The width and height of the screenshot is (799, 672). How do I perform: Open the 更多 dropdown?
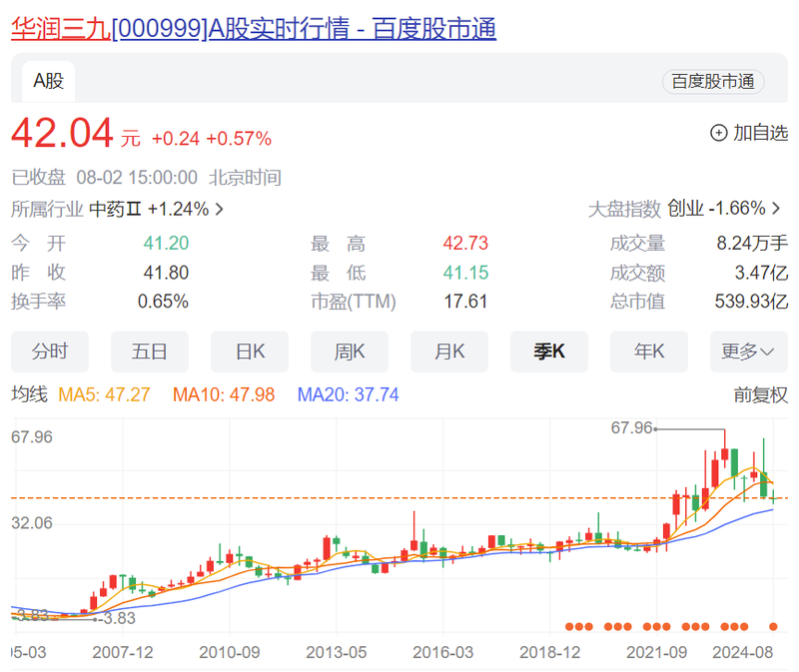(x=749, y=351)
